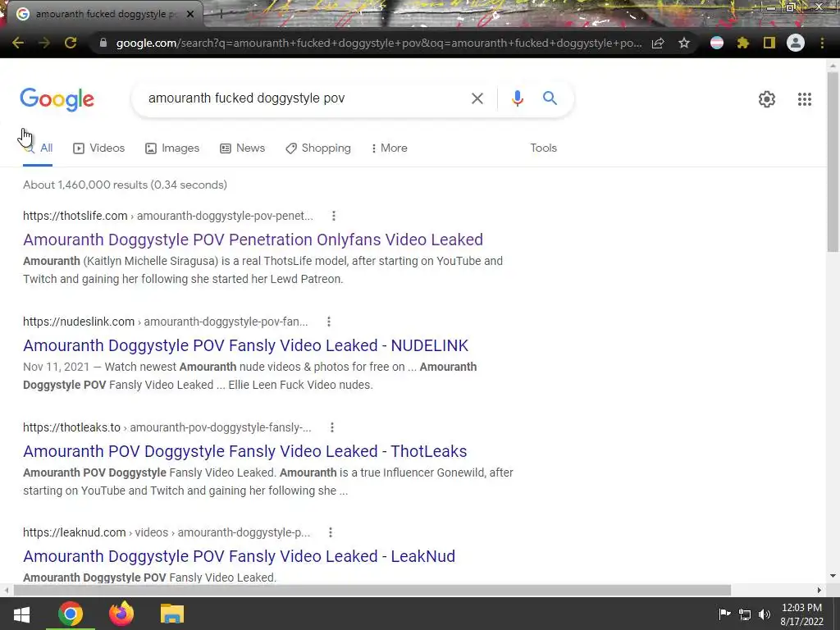Switch to the News tab
The image size is (840, 630).
coord(243,148)
